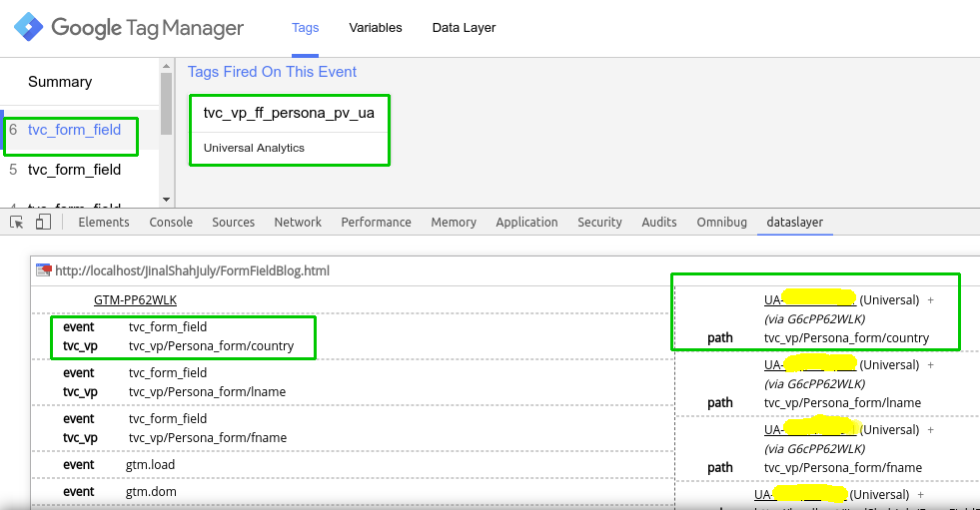
Task: Expand the plus beside path tvc_vp/Persona_form/fname
Action: point(931,430)
